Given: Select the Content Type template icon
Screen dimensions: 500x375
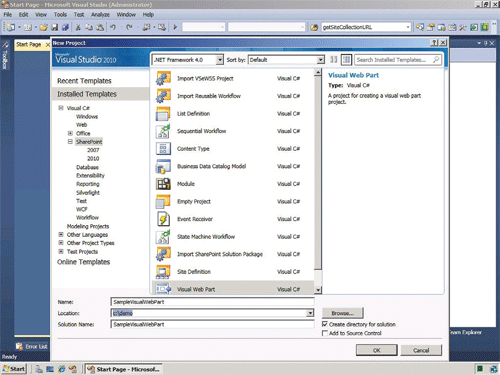Looking at the screenshot, I should pyautogui.click(x=163, y=149).
